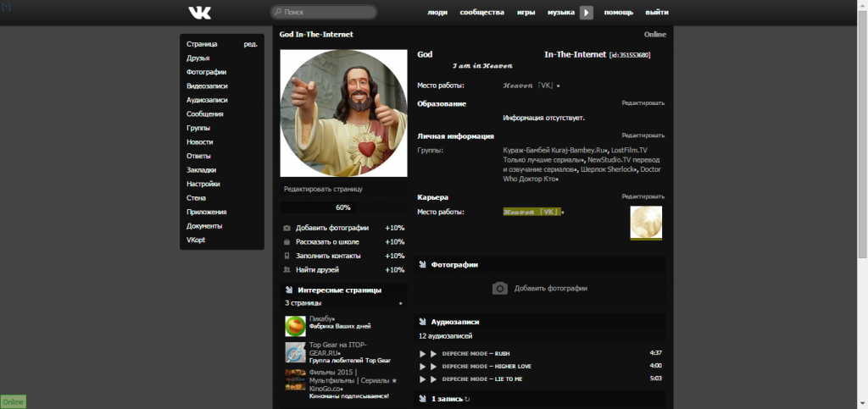868x409 pixels.
Task: Click the highlighted Heaven [VK] workplace in Карьера
Action: coord(532,212)
